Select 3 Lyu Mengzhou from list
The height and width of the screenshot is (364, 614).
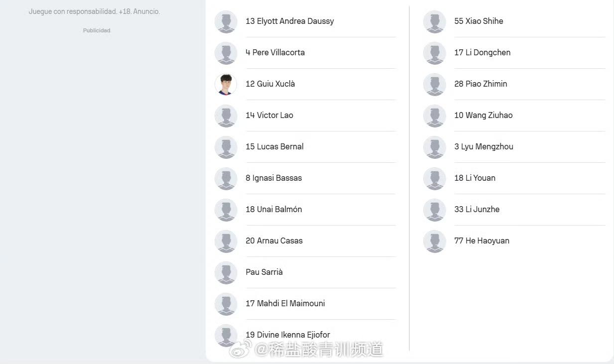(x=514, y=147)
